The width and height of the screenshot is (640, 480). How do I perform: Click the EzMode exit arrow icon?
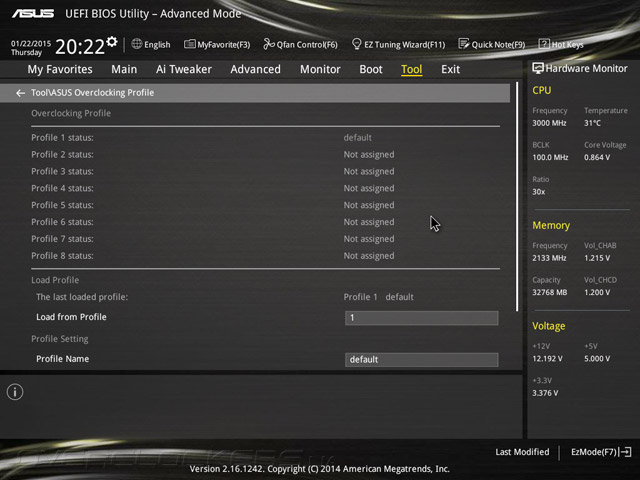pyautogui.click(x=625, y=452)
